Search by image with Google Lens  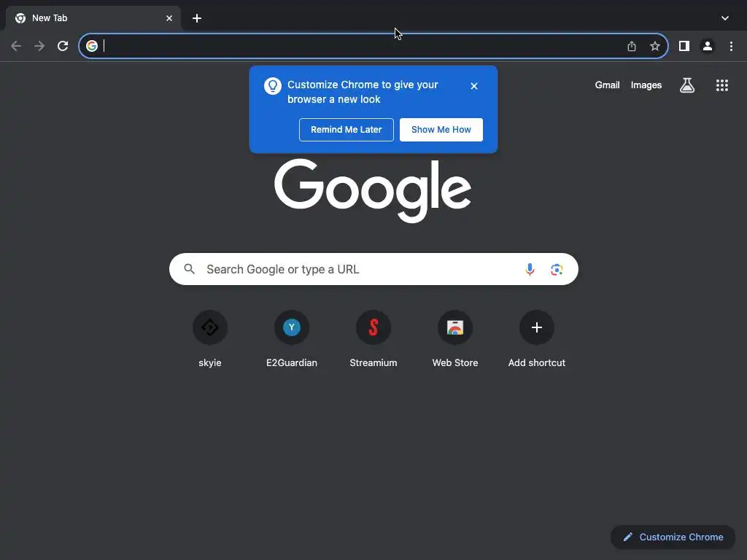click(x=557, y=270)
